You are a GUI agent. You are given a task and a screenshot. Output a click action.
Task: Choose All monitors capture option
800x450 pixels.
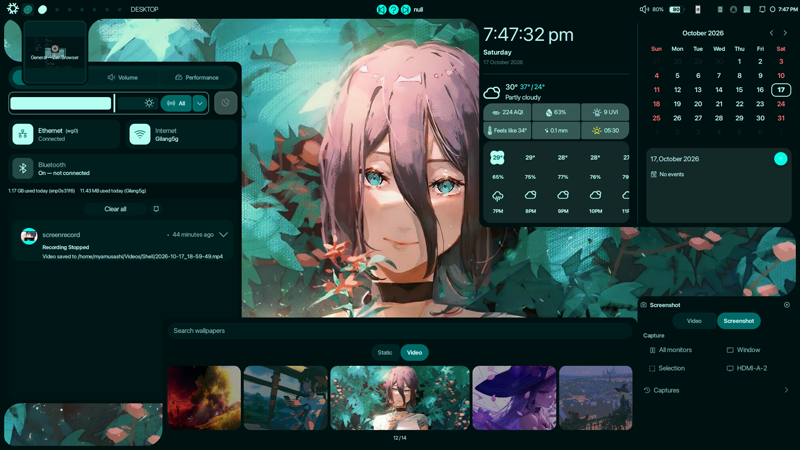[670, 350]
